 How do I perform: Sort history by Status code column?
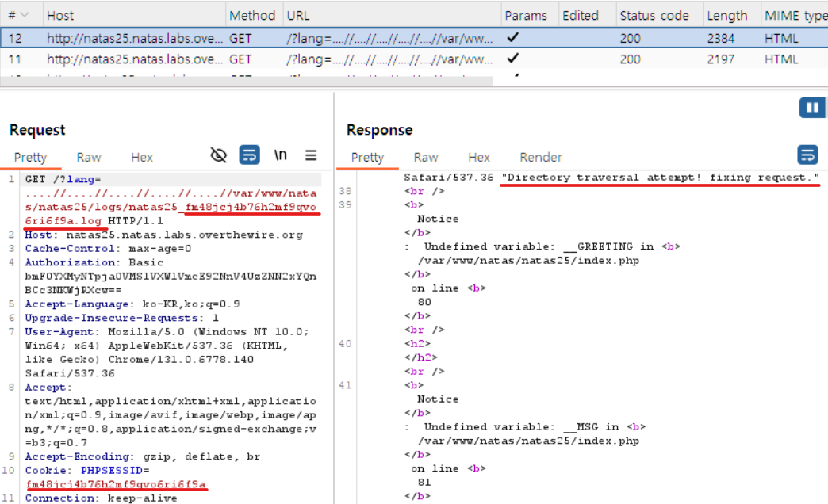point(656,15)
